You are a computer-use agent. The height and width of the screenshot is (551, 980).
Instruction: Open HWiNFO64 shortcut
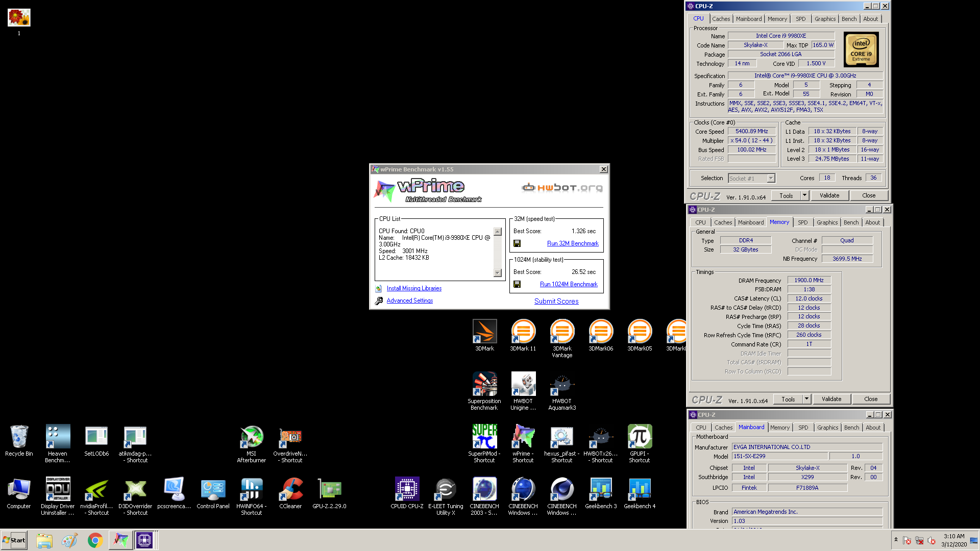tap(252, 496)
